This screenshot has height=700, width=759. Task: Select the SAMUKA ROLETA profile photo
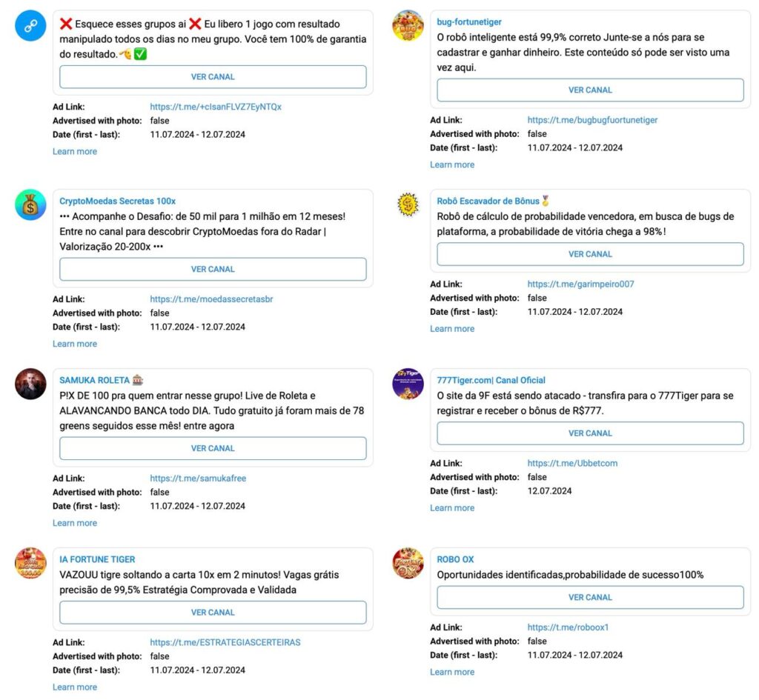coord(30,384)
